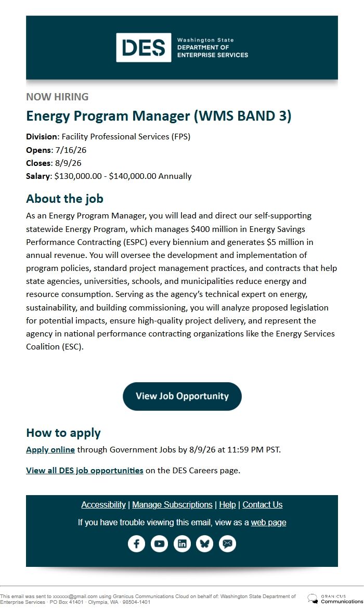View email as a web page link
Screen dimensions: 364x609
(268, 522)
